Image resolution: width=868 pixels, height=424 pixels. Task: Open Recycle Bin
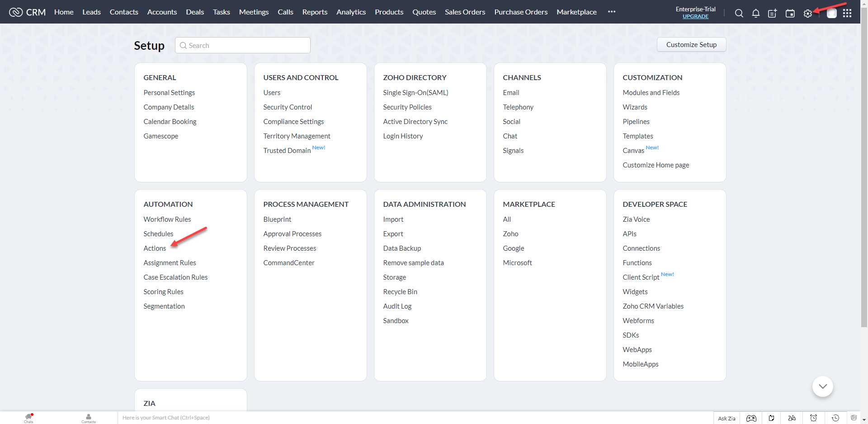400,291
